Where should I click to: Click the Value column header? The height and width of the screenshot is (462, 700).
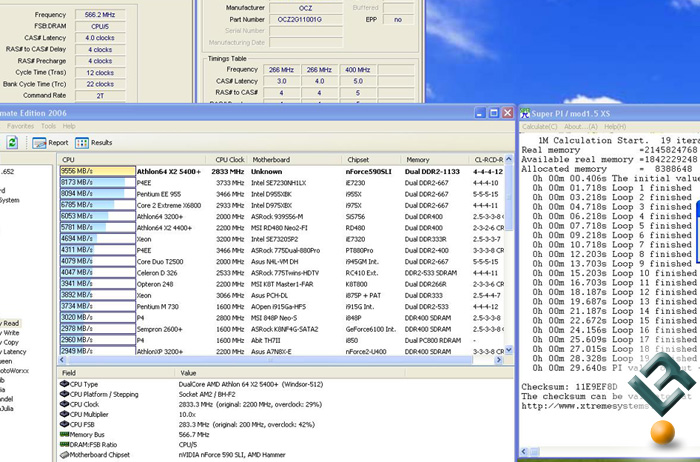click(290, 373)
